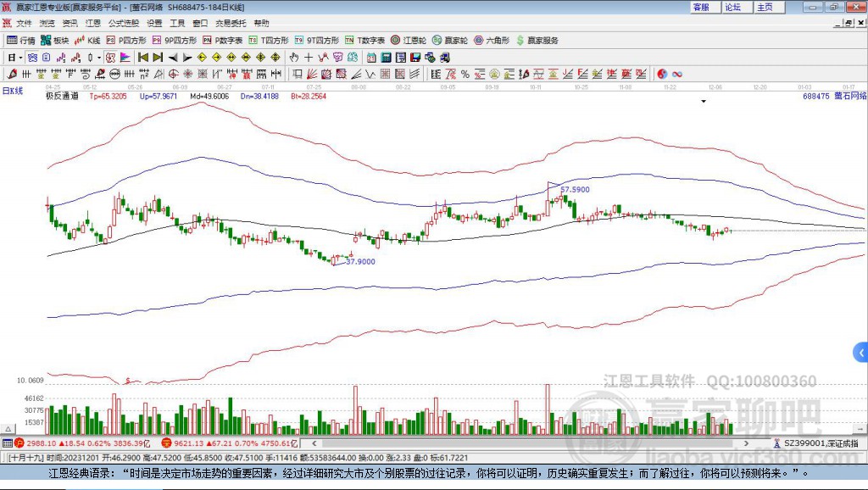Move chart left with black arrow
Image resolution: width=868 pixels, height=490 pixels.
click(x=172, y=58)
